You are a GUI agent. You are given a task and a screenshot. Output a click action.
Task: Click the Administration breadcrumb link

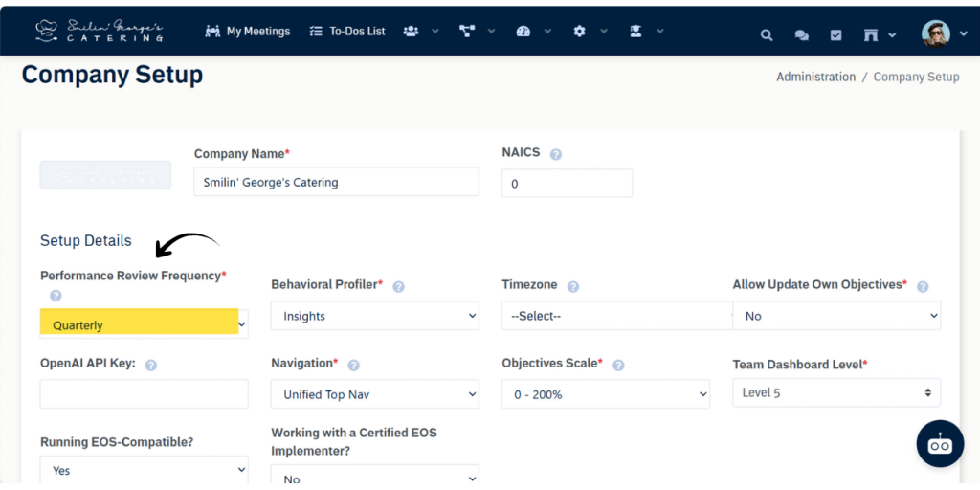(815, 77)
